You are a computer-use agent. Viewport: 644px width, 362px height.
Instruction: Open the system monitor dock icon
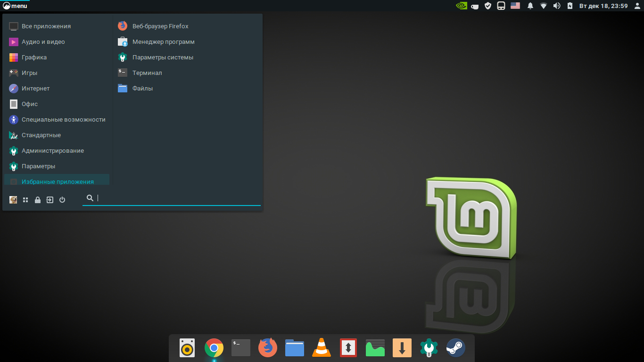tap(375, 348)
